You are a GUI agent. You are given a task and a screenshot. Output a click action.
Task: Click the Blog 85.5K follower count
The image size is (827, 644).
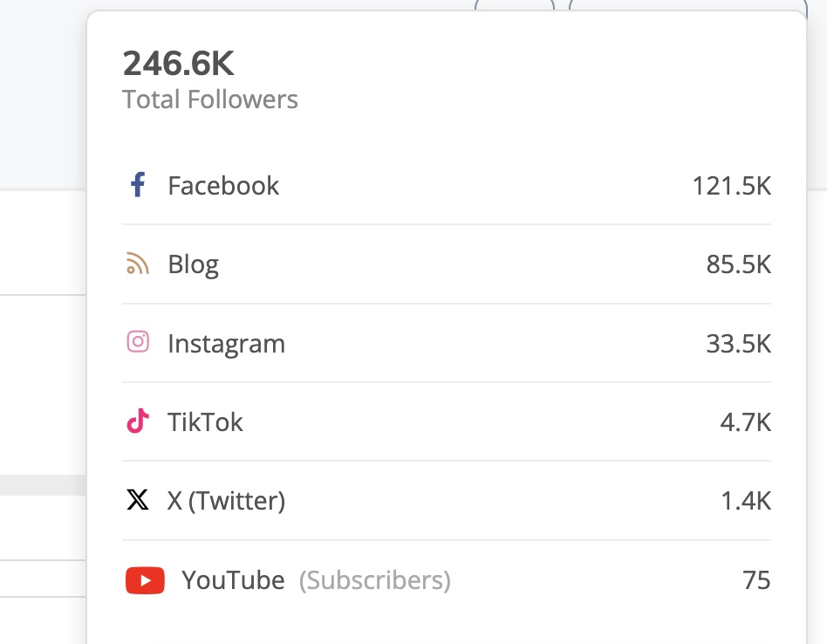tap(738, 264)
